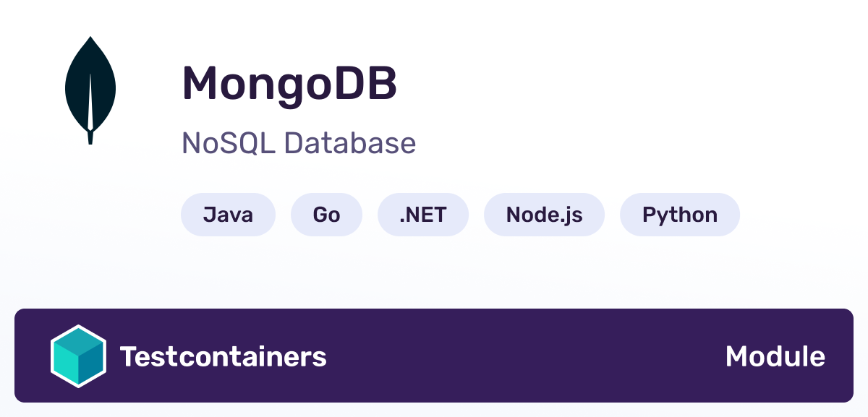Pick the Python language tag

pyautogui.click(x=680, y=215)
